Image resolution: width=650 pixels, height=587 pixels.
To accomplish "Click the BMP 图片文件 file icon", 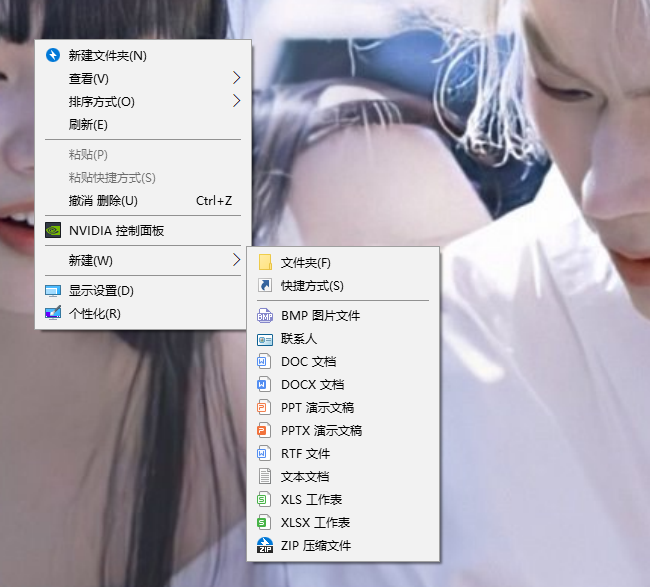I will click(265, 315).
